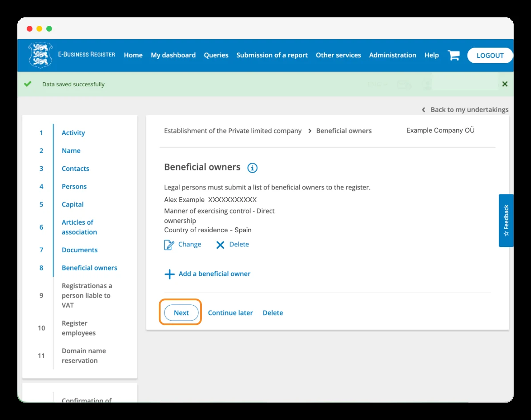Select Registration as a person liable to VAT step

coord(87,295)
